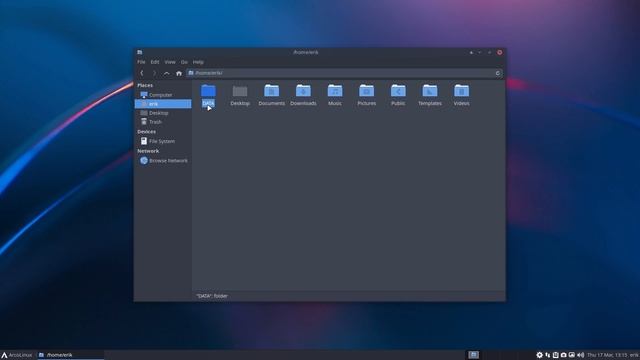Select the Pictures folder icon
The image size is (640, 360).
pyautogui.click(x=367, y=91)
